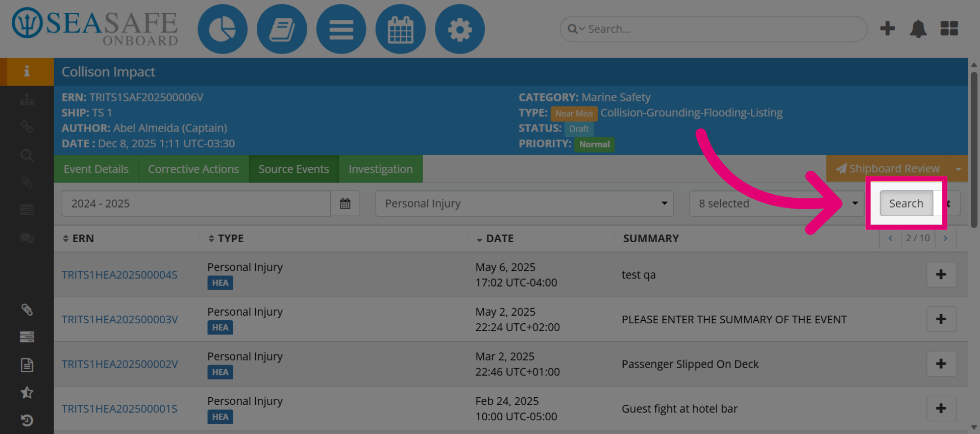The height and width of the screenshot is (434, 980).
Task: Sort table by TYPE column
Action: click(x=226, y=238)
